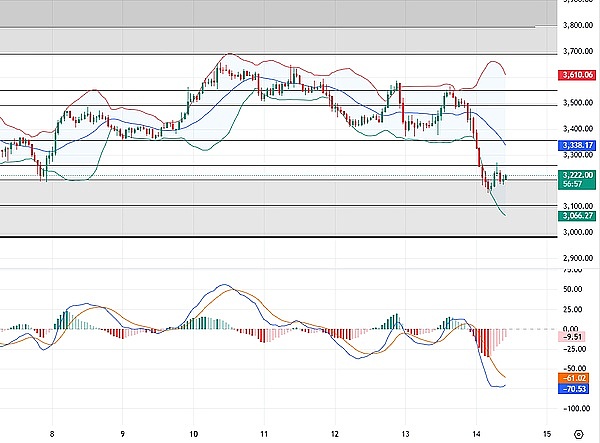Select the orange signal value -61.02
This screenshot has height=443, width=600.
tap(575, 377)
